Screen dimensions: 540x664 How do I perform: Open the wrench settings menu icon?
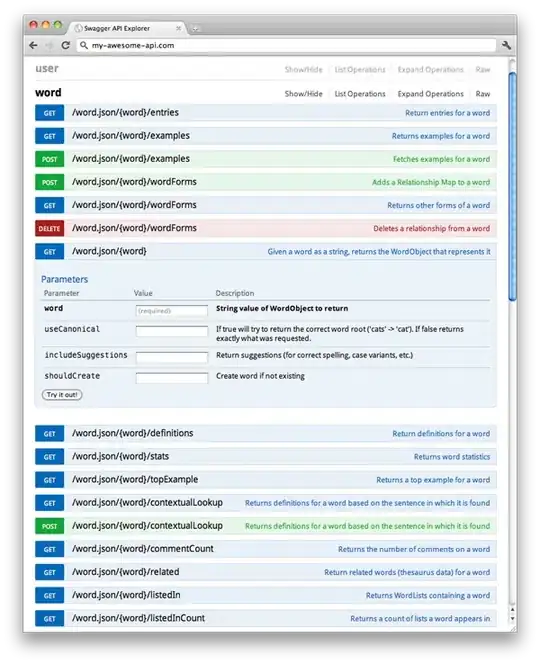506,45
